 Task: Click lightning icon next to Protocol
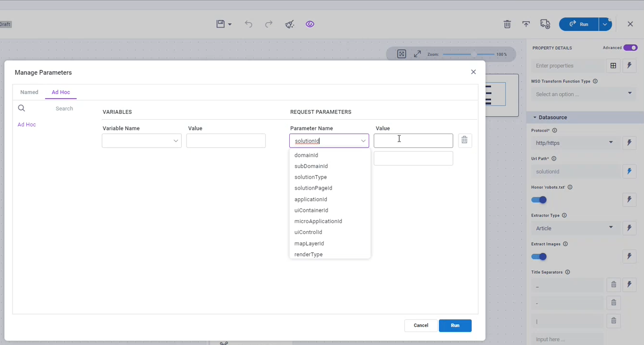pos(629,143)
